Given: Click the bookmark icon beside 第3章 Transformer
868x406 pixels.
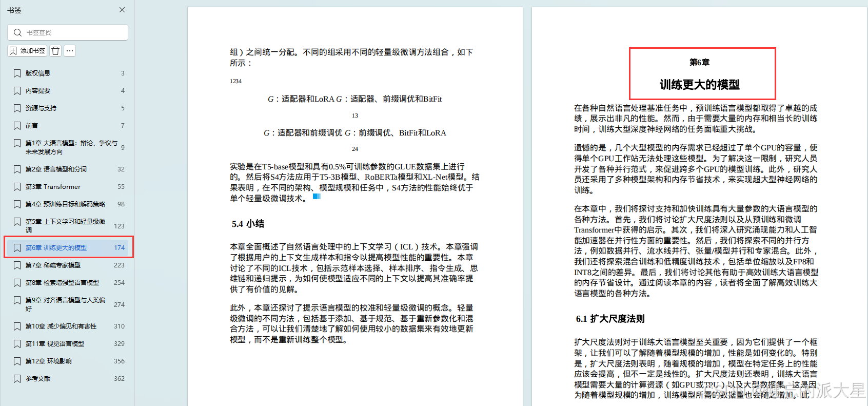Looking at the screenshot, I should pos(17,187).
